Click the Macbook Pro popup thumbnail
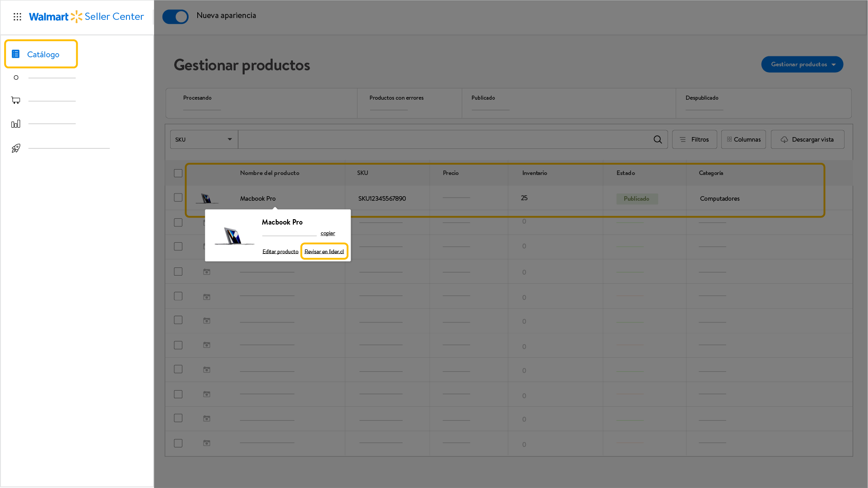868x488 pixels. [234, 236]
